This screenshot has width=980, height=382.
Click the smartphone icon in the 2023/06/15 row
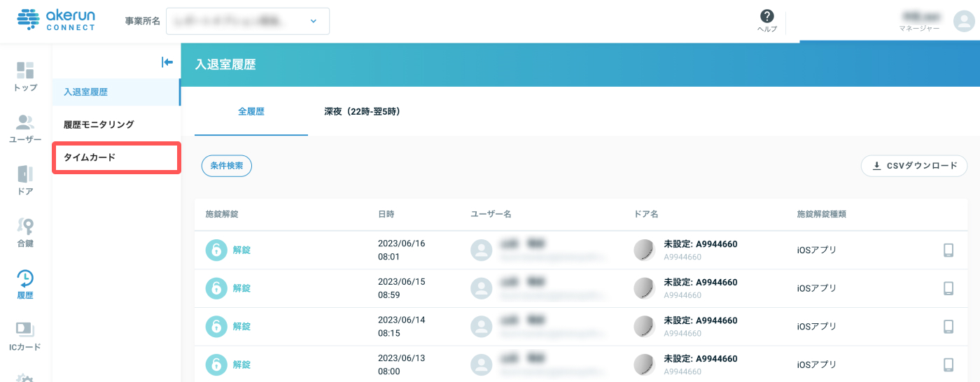point(948,288)
